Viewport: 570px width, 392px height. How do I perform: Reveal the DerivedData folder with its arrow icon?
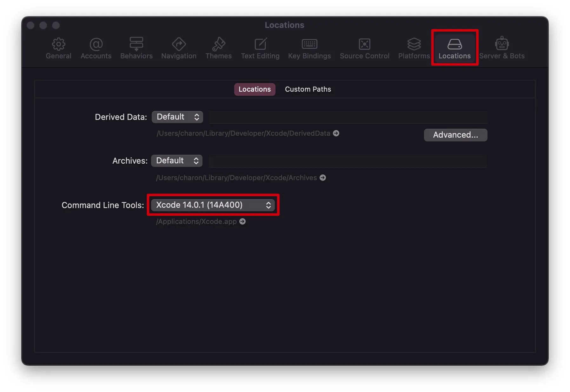click(336, 133)
